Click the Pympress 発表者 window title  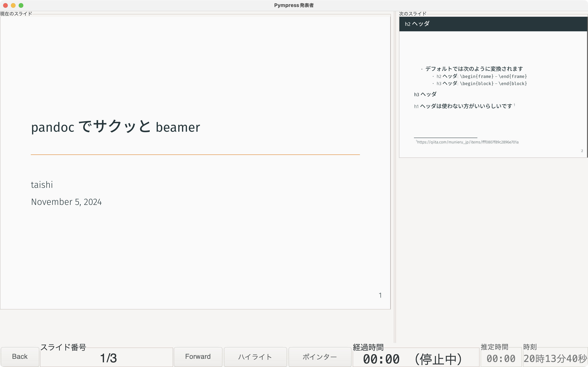tap(294, 5)
